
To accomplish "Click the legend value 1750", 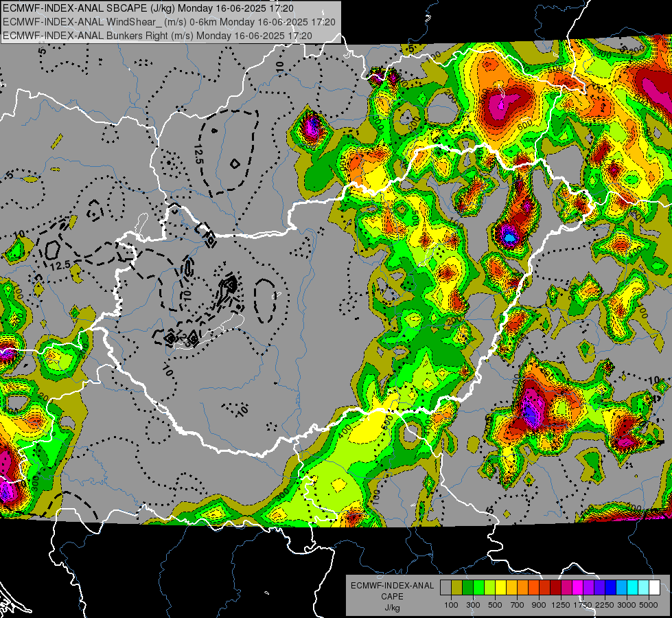I will [583, 605].
